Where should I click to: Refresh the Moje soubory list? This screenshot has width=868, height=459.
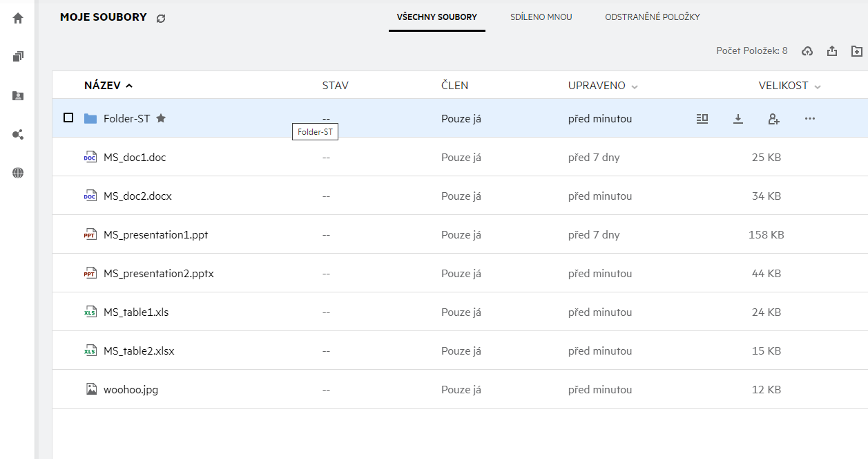pos(161,18)
